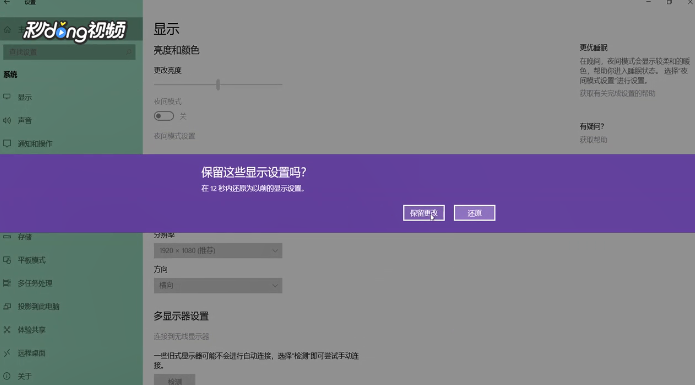Open the Settings home icon in the sidebar

7,30
